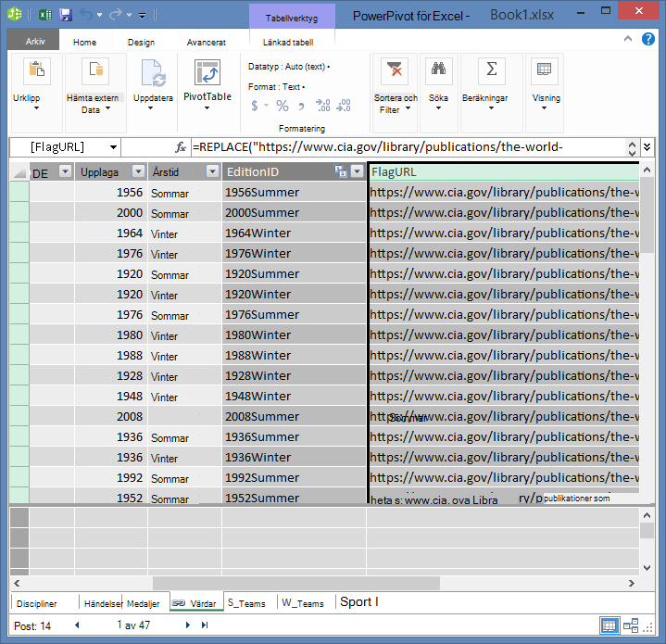Click the Save disk icon

66,15
